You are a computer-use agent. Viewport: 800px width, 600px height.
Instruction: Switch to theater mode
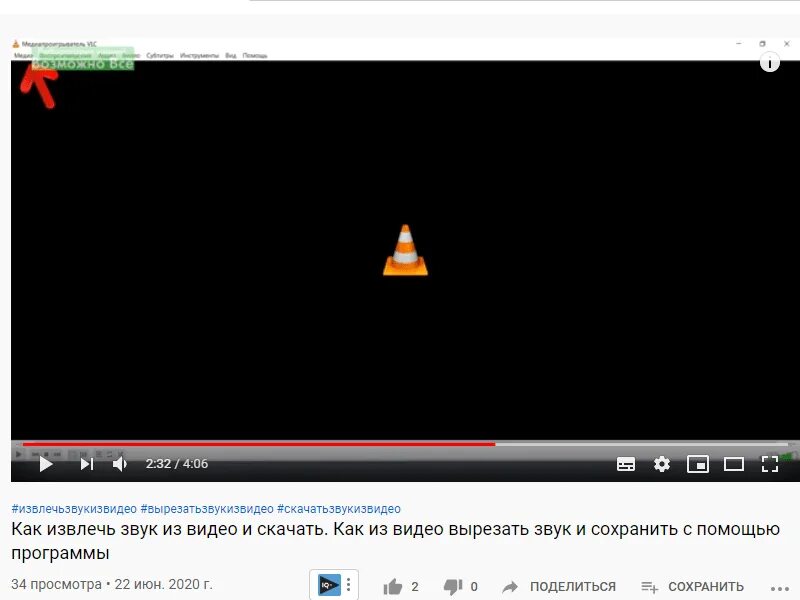[x=734, y=464]
